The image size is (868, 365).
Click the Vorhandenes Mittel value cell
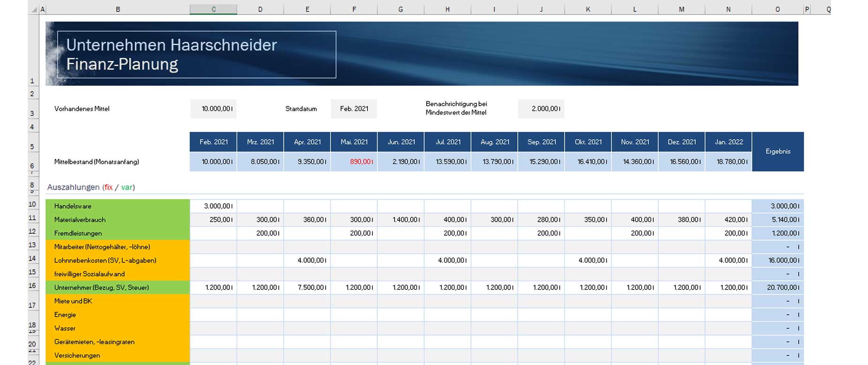(x=213, y=109)
